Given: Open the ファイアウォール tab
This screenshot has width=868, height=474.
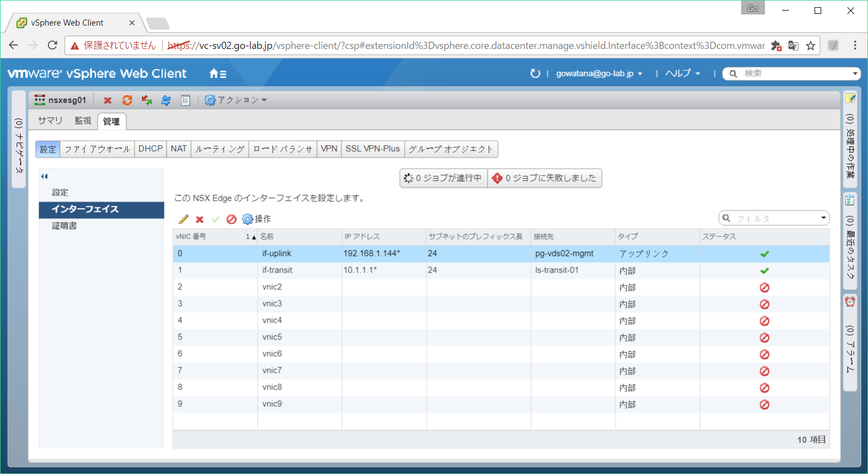Looking at the screenshot, I should point(97,149).
